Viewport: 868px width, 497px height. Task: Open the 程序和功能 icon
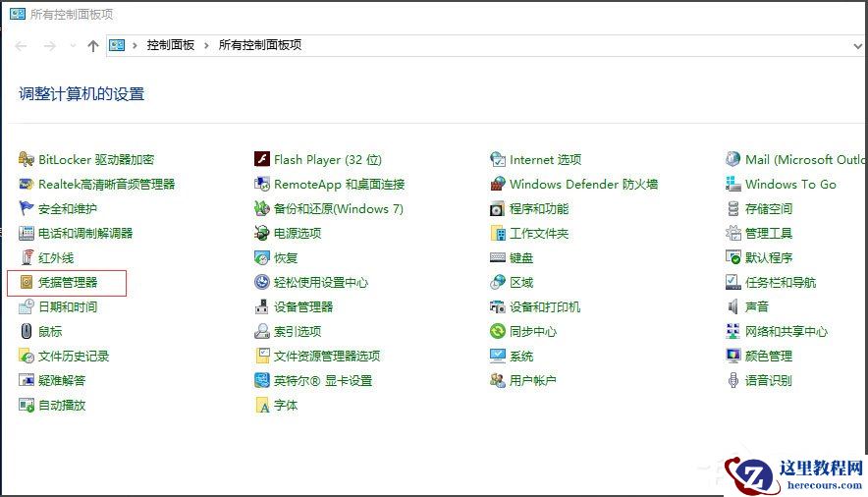coord(498,208)
